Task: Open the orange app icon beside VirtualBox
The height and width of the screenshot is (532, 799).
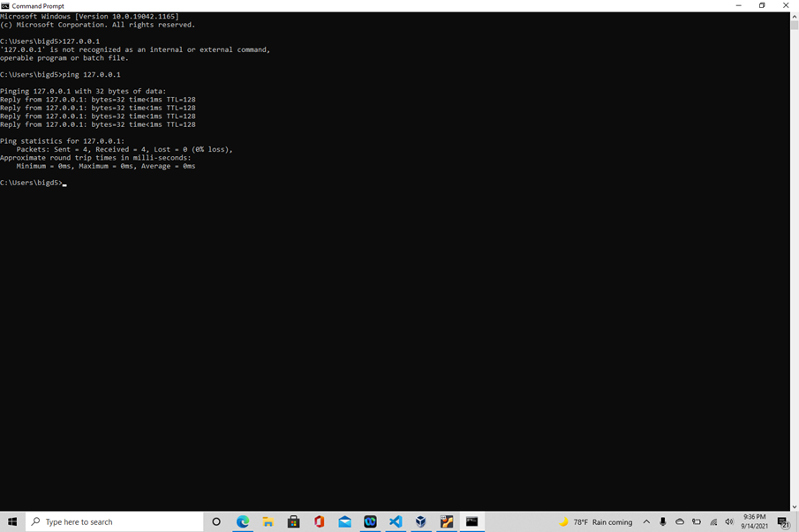Action: click(447, 521)
